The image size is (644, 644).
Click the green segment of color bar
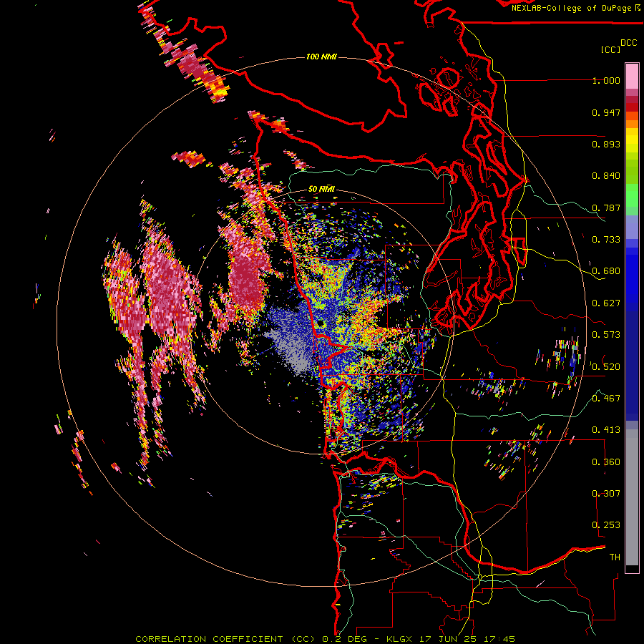click(x=632, y=195)
